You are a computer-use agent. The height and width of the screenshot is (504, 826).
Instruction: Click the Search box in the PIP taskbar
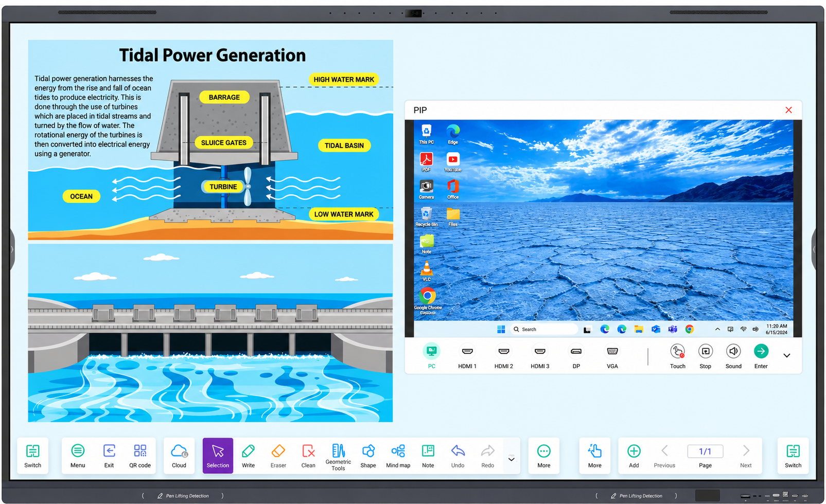[543, 329]
